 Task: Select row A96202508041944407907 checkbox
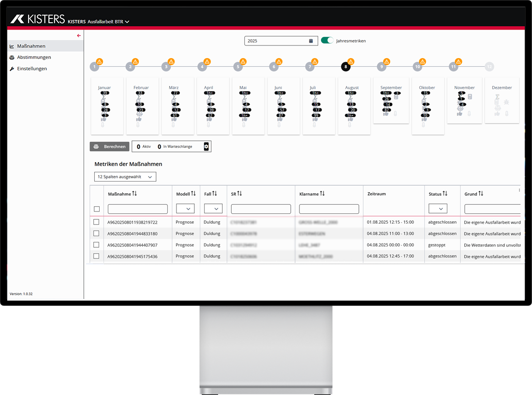click(96, 245)
